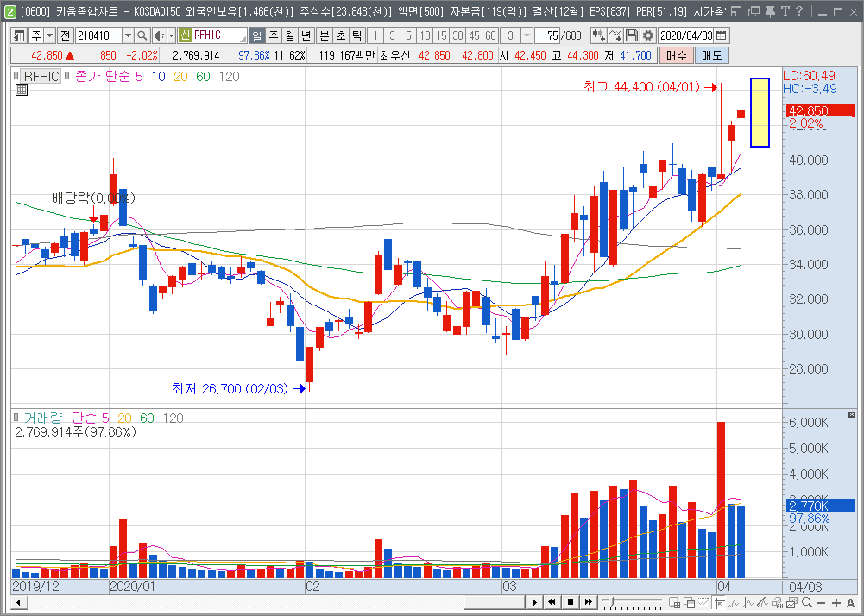Save chart using the floppy disk icon
Screen dimensions: 864x616
tap(632, 36)
